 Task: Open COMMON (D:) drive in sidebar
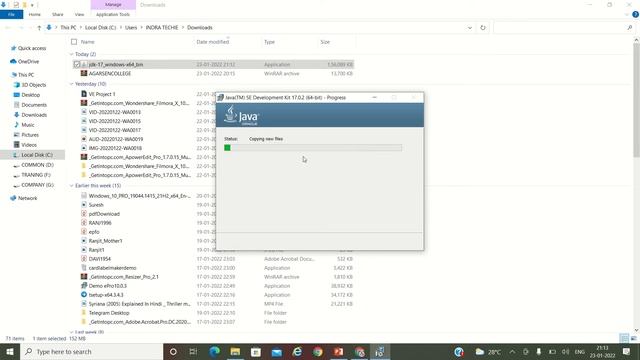point(37,165)
